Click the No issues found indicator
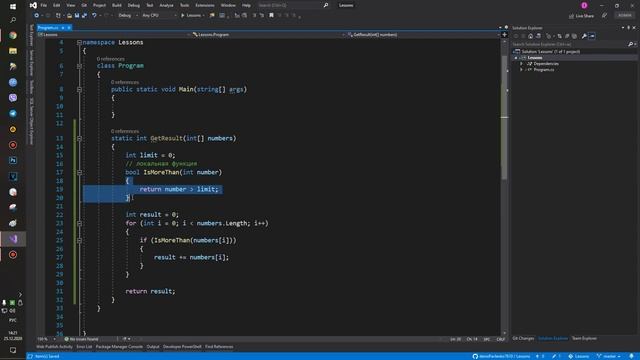 (81, 339)
